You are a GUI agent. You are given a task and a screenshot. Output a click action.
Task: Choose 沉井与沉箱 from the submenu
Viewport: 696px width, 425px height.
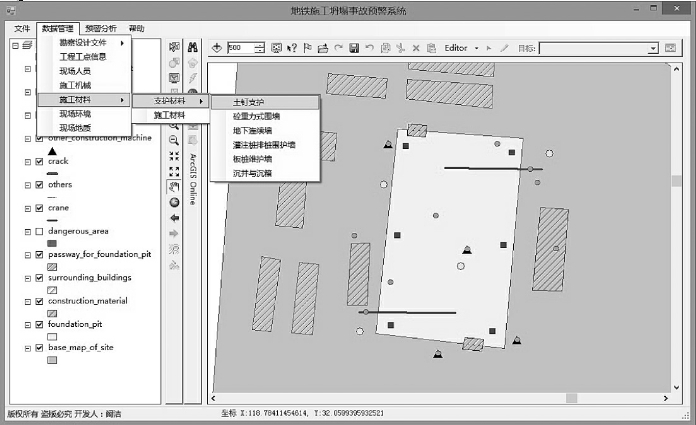265,173
